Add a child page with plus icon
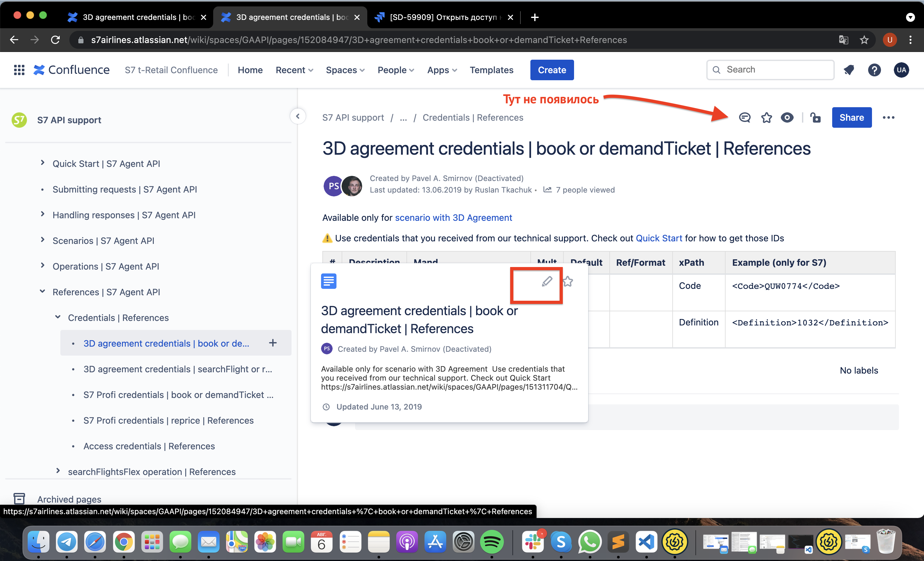The width and height of the screenshot is (924, 561). point(273,343)
